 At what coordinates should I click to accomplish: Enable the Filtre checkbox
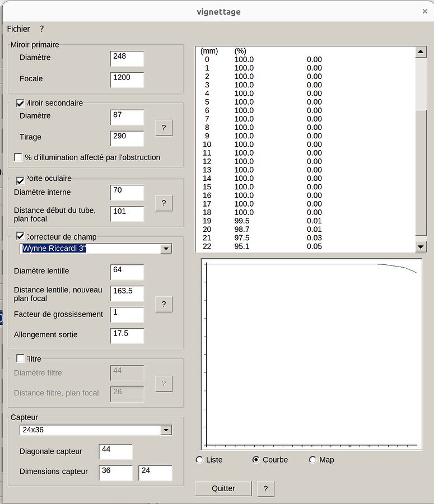point(20,358)
